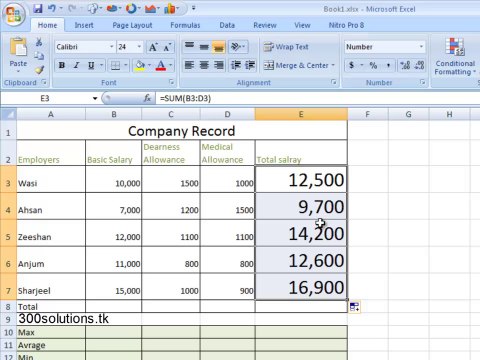Viewport: 480px width, 360px height.
Task: Click Wrap Text button
Action: click(286, 47)
